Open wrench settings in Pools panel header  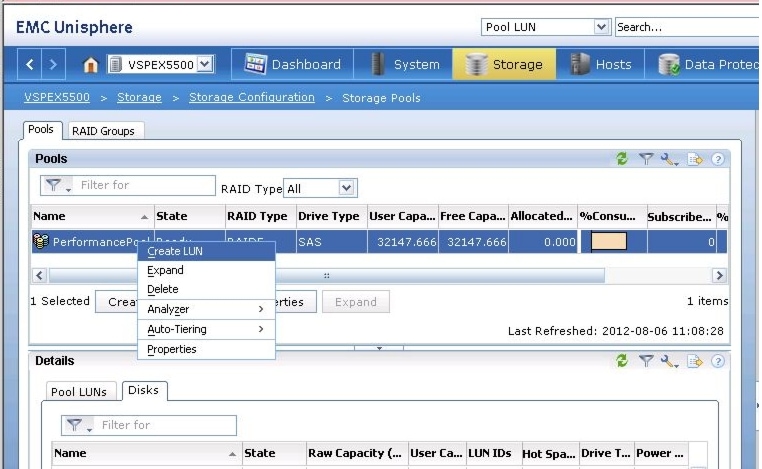click(x=669, y=159)
